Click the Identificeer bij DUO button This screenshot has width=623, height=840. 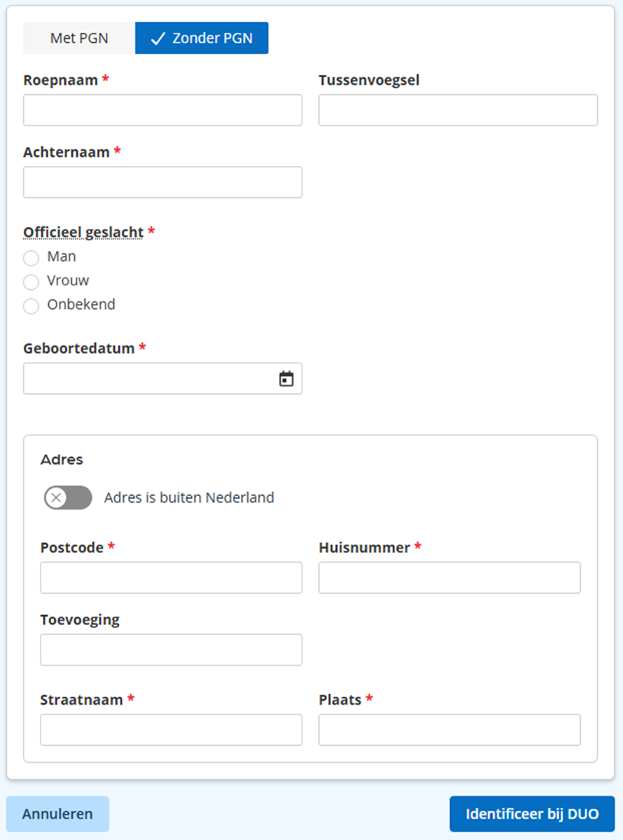click(x=532, y=814)
